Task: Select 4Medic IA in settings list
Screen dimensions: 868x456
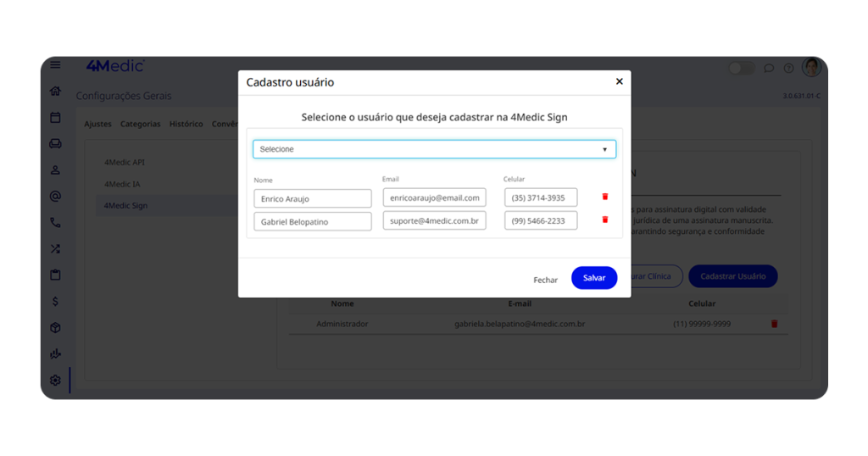Action: [122, 184]
